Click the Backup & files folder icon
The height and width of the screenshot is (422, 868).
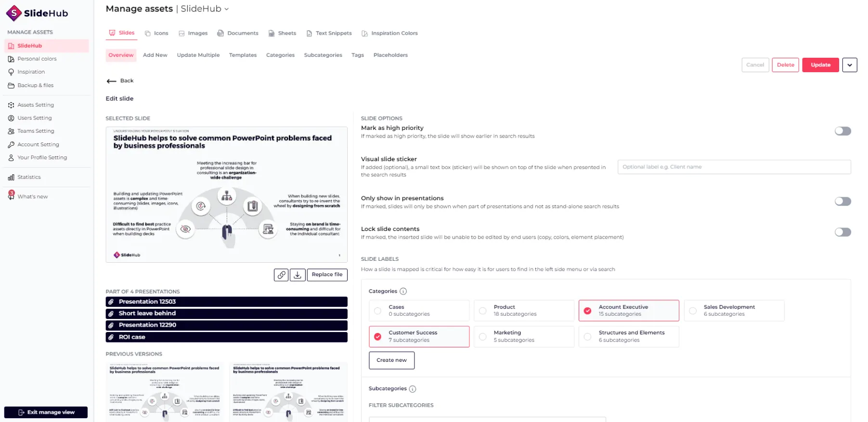pyautogui.click(x=11, y=85)
